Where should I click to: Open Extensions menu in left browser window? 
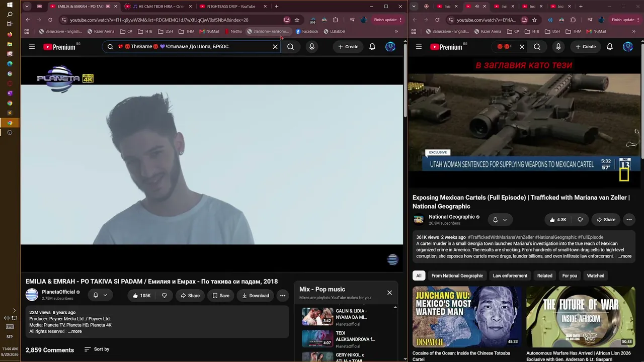(336, 20)
